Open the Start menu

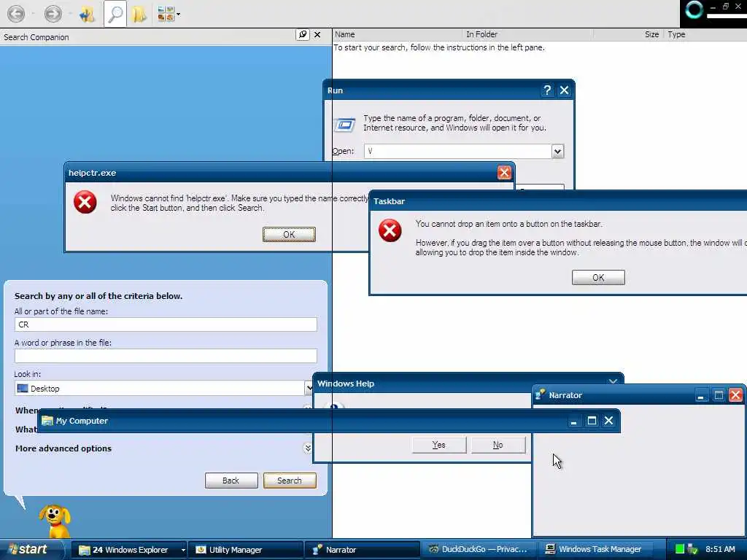[31, 550]
